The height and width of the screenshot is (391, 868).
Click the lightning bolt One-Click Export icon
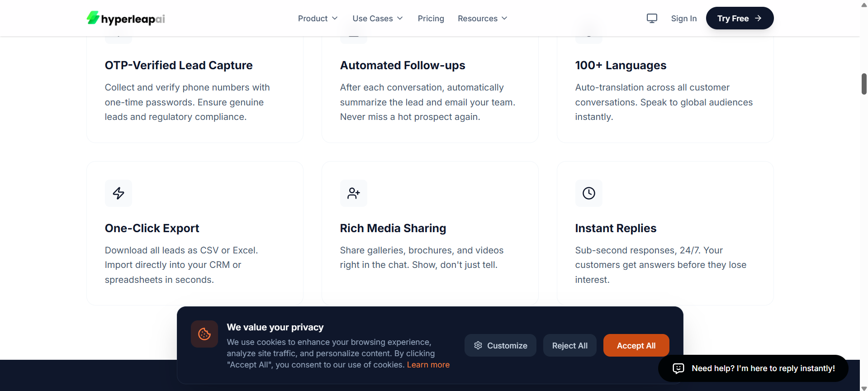coord(119,193)
